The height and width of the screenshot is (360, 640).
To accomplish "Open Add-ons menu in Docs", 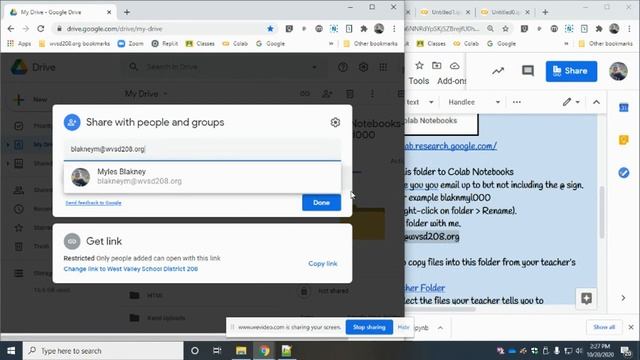I will pos(451,81).
